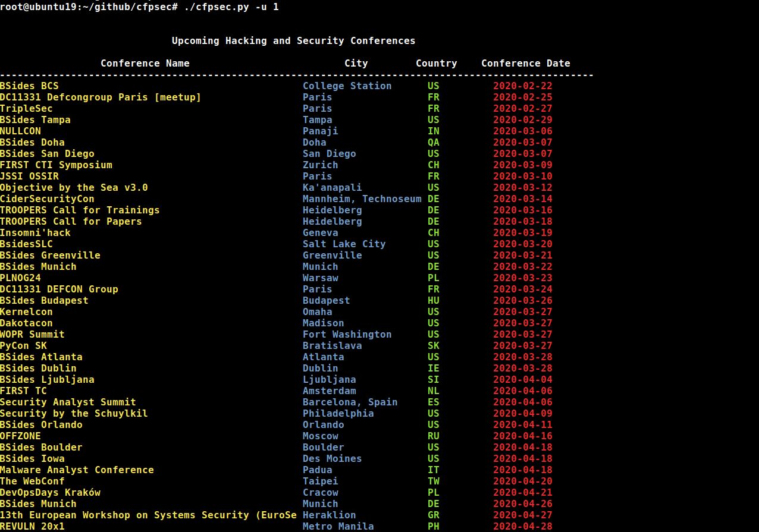Select the "JSSI OSSIR" conference name

click(x=29, y=176)
